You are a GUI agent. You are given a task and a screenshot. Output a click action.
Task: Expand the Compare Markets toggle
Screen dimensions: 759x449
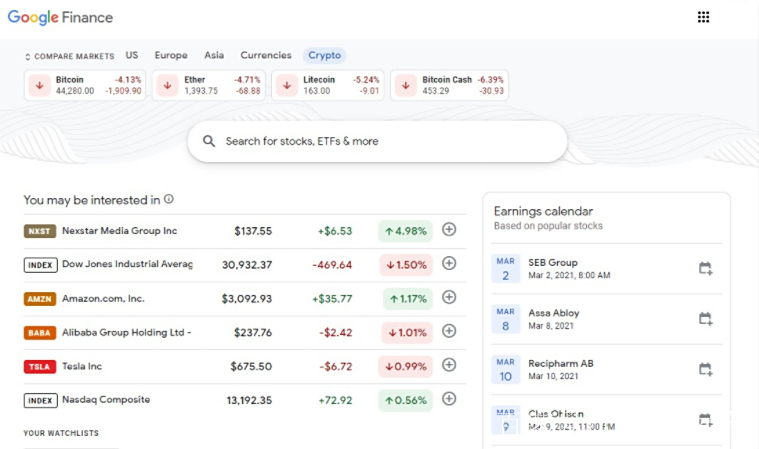69,56
